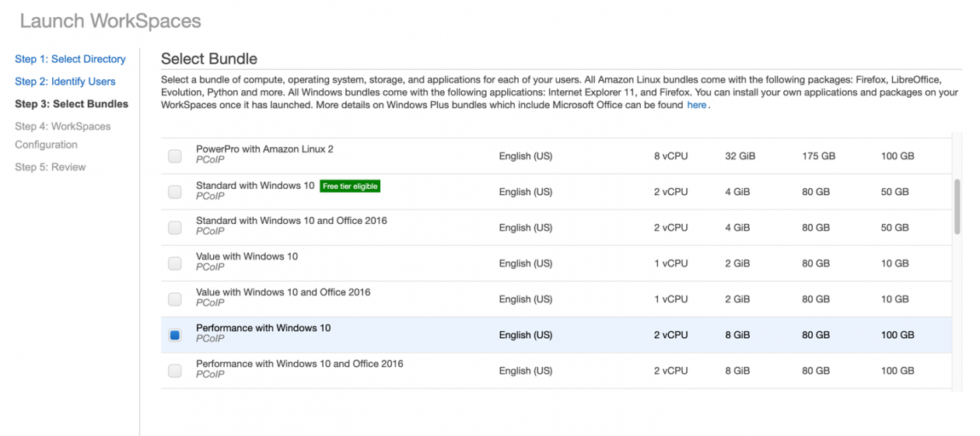Check Value with Windows 10 and Office 2016
980x436 pixels.
[175, 299]
